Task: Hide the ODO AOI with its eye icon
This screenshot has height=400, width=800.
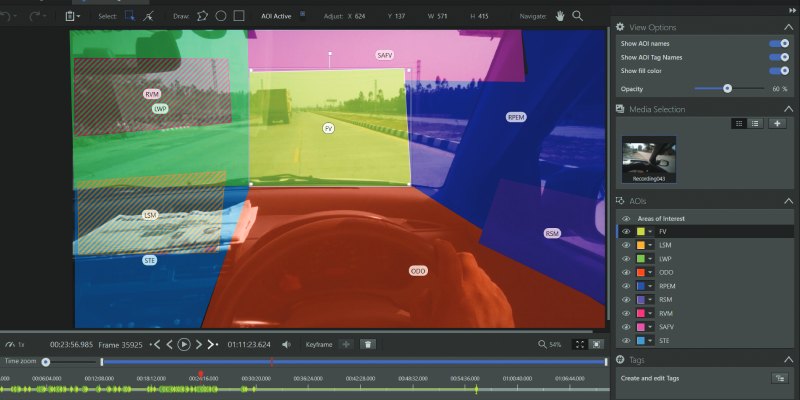Action: click(x=626, y=272)
